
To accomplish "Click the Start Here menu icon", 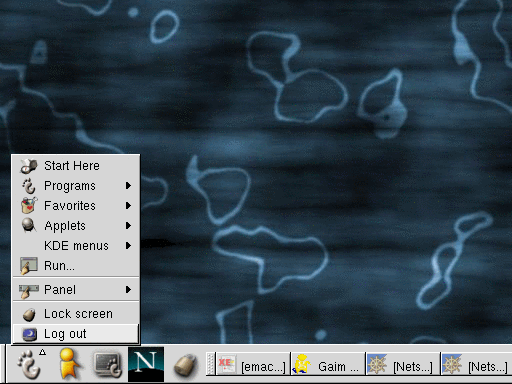I will tap(29, 166).
